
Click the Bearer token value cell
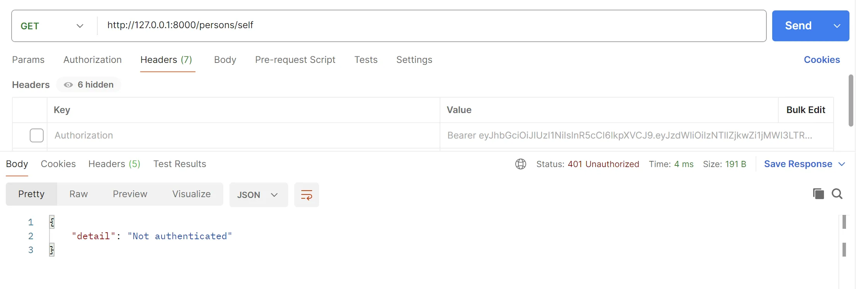click(x=637, y=135)
